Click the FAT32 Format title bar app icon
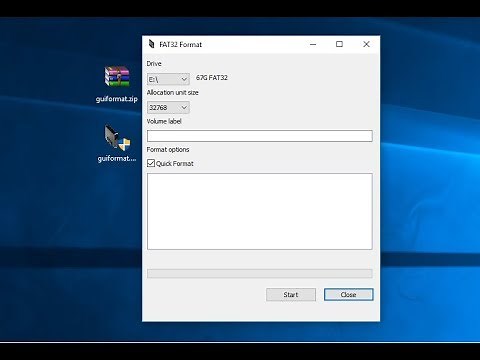 (x=152, y=44)
